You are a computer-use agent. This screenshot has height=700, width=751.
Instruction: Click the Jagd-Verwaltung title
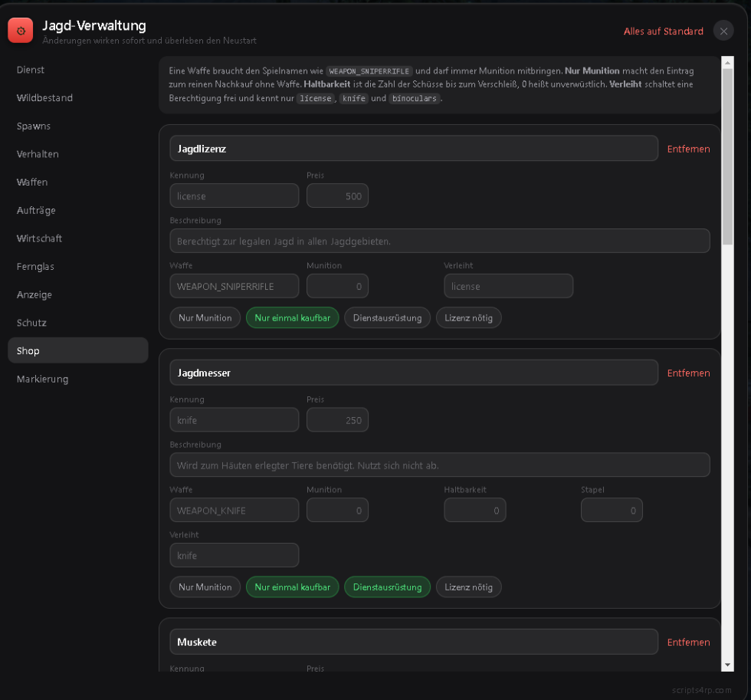(94, 25)
